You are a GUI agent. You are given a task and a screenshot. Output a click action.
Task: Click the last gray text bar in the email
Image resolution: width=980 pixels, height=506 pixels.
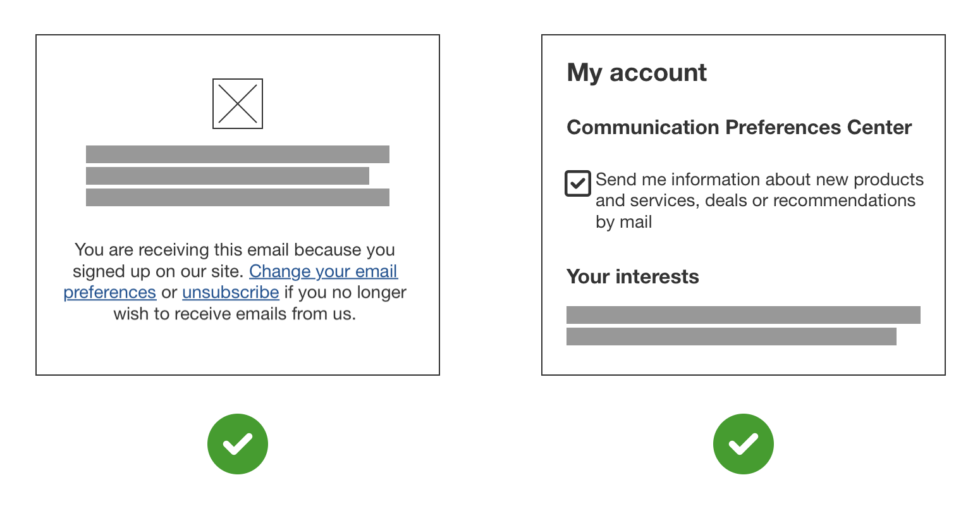pyautogui.click(x=237, y=197)
